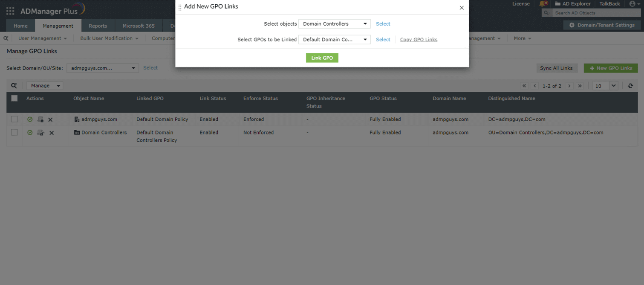Open AD Explorer
Screen dimensions: 644x285
[572, 4]
